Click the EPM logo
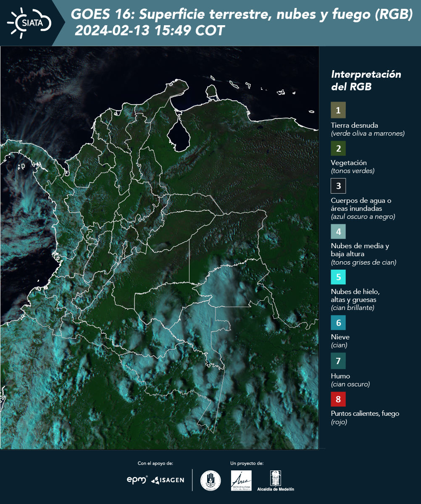 click(137, 480)
